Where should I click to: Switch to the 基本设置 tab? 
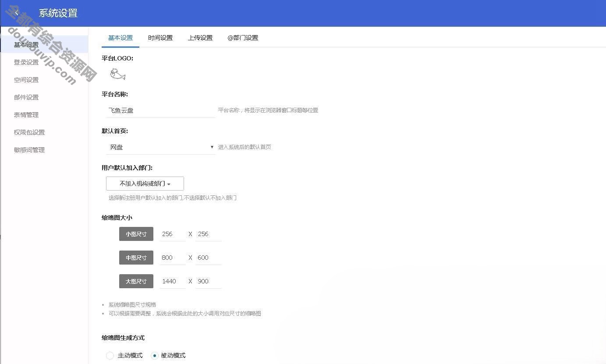pos(120,38)
